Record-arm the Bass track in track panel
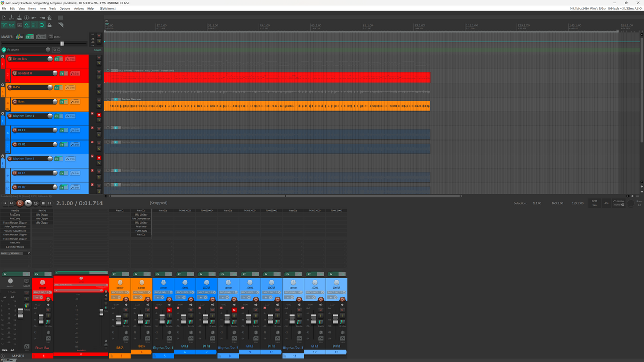This screenshot has width=644, height=362. coord(14,101)
